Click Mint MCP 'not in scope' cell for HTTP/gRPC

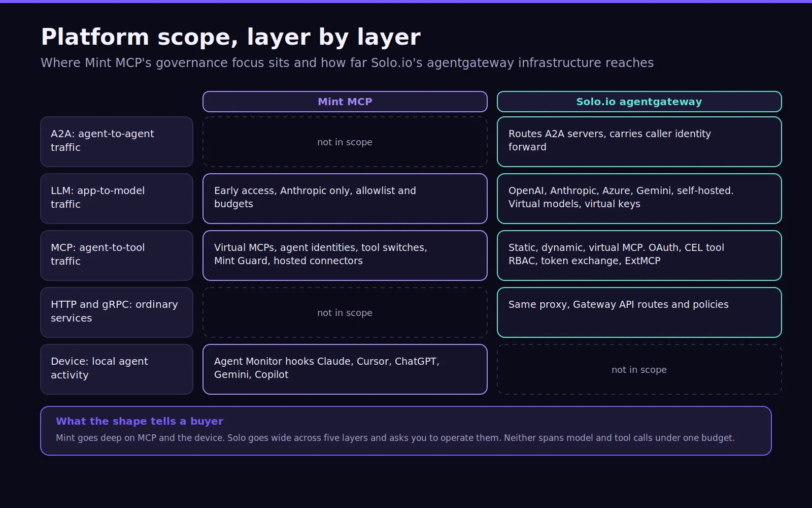click(x=345, y=312)
